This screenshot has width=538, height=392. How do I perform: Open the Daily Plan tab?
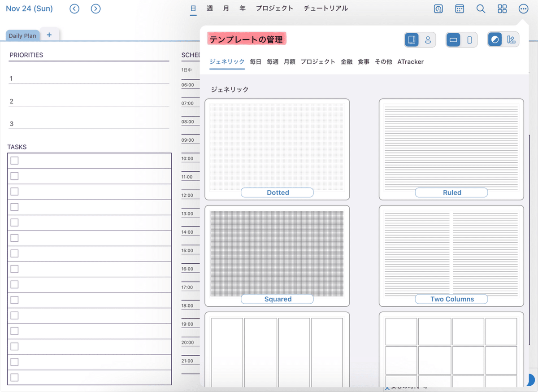(22, 35)
